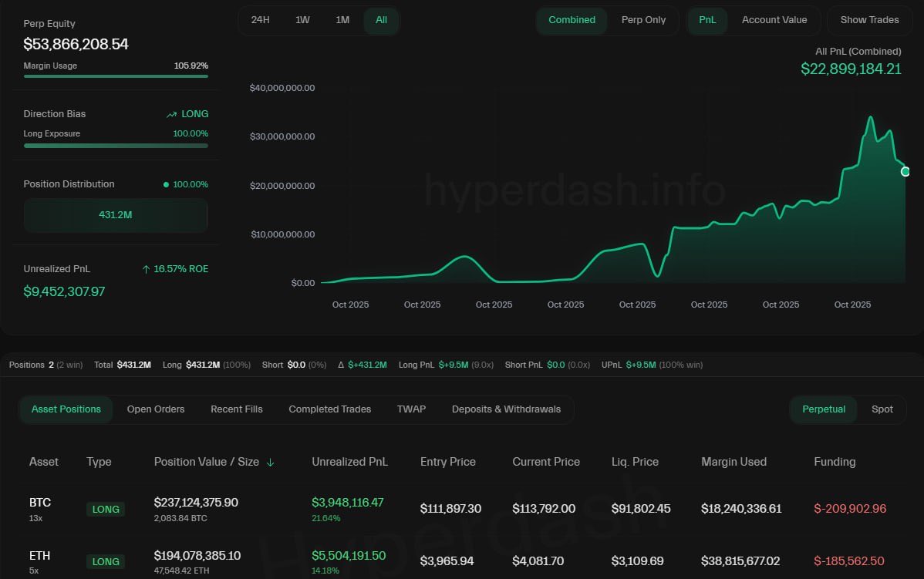Click the 431.2M position distribution bar

coord(116,215)
